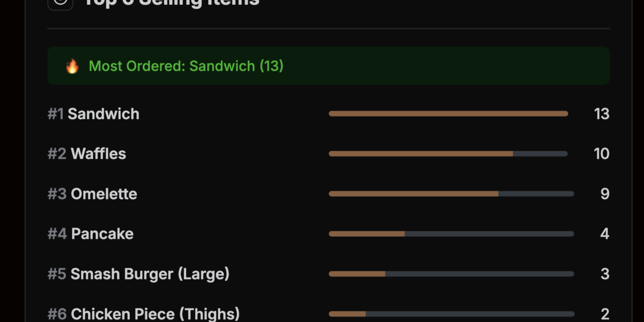Click the Omelette progress bar
644x322 pixels.
point(451,194)
